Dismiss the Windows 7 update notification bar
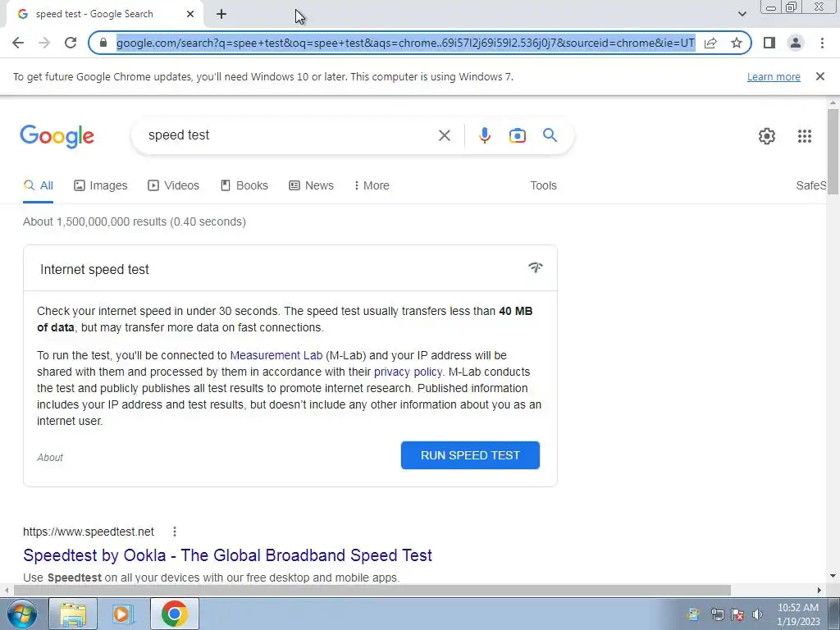This screenshot has height=630, width=840. pos(819,76)
